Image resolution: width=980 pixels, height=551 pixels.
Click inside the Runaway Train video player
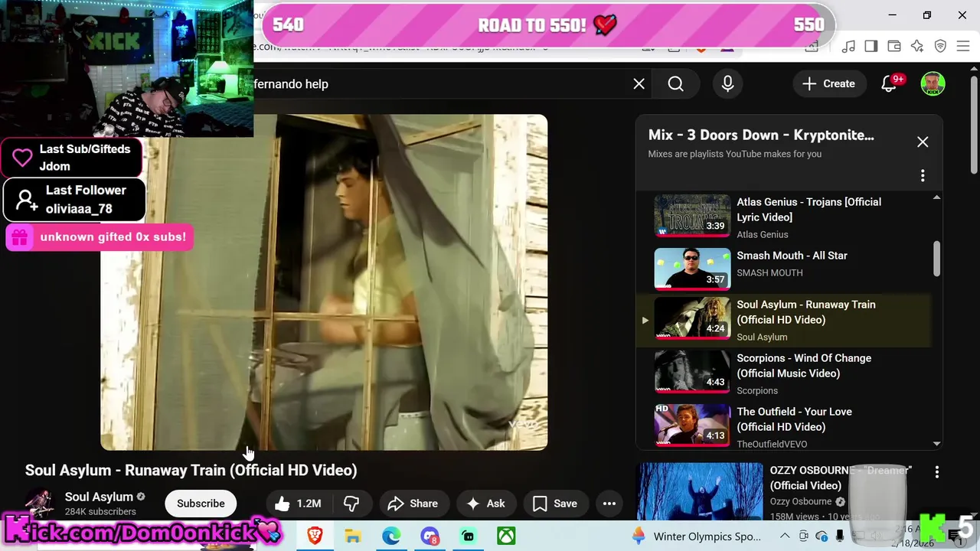coord(324,282)
